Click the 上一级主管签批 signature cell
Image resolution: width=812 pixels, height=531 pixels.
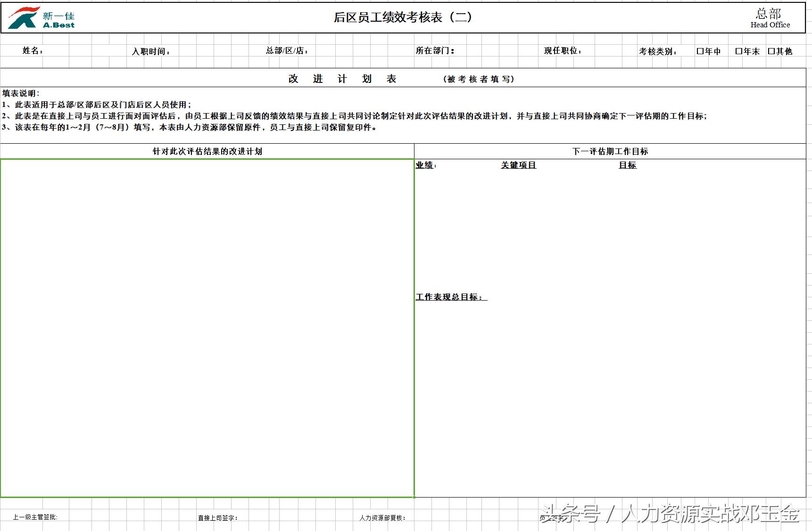click(x=35, y=516)
